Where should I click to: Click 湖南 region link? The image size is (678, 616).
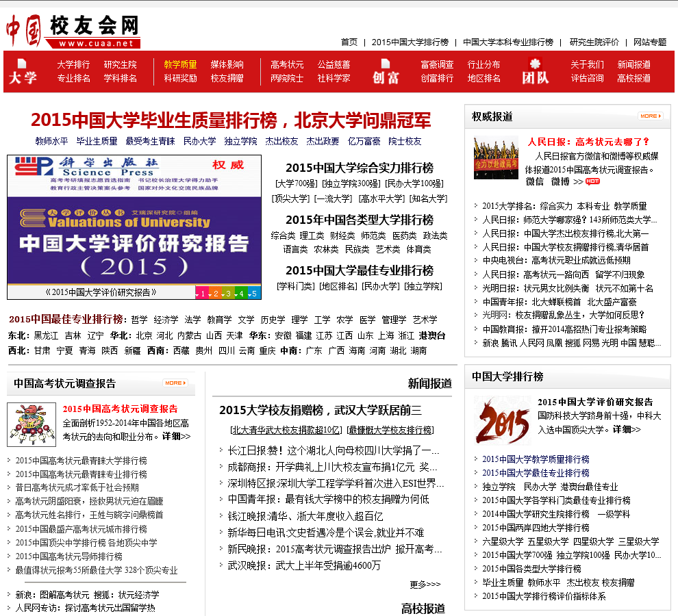point(418,350)
